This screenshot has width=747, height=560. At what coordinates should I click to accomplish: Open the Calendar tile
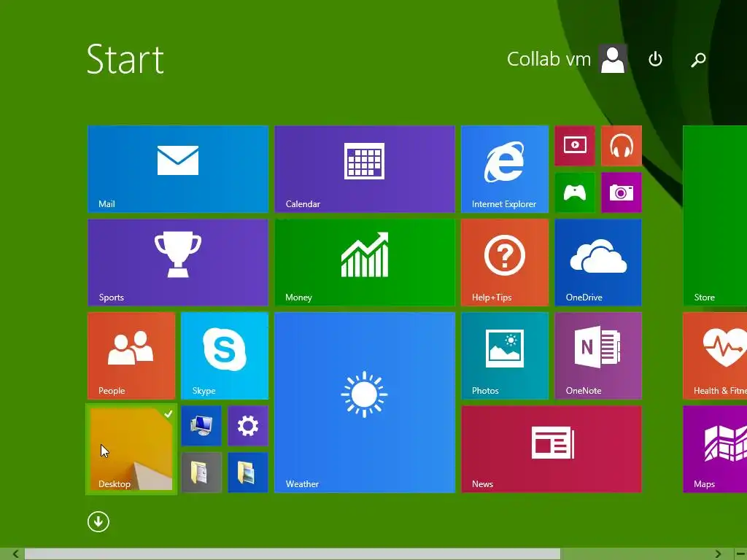[x=365, y=168]
